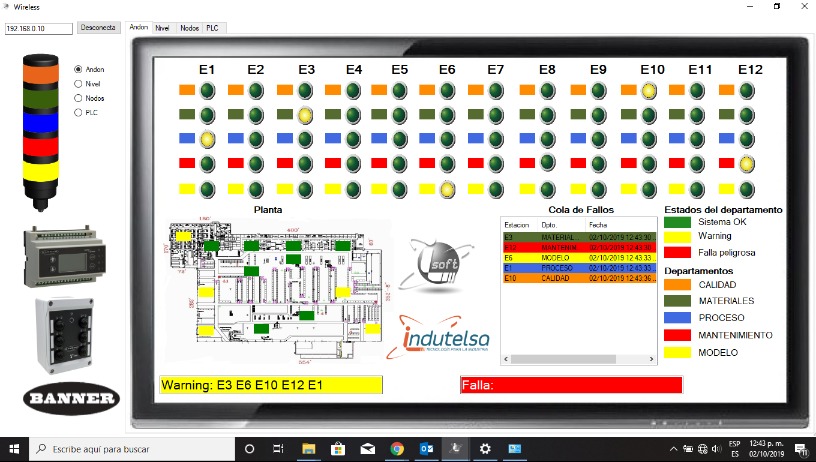Screen dimensions: 816x462
Task: Click the orange CALIDAD department swatch
Action: [679, 284]
